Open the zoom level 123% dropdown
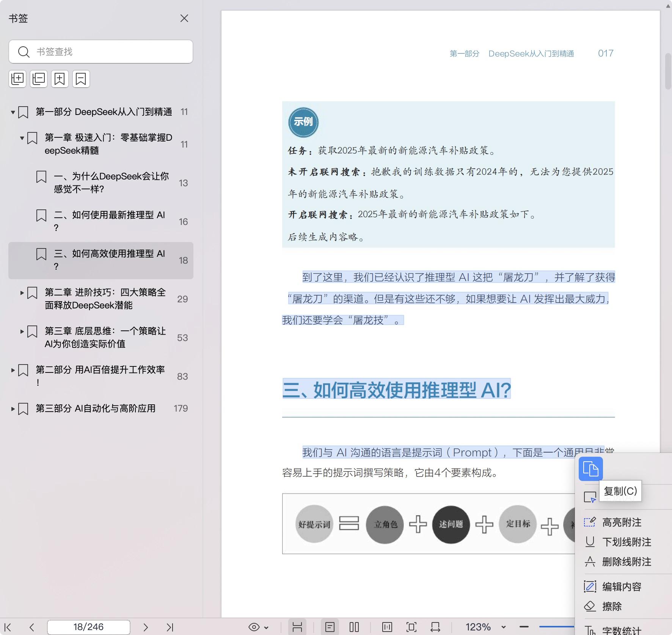Image resolution: width=672 pixels, height=635 pixels. tap(486, 627)
